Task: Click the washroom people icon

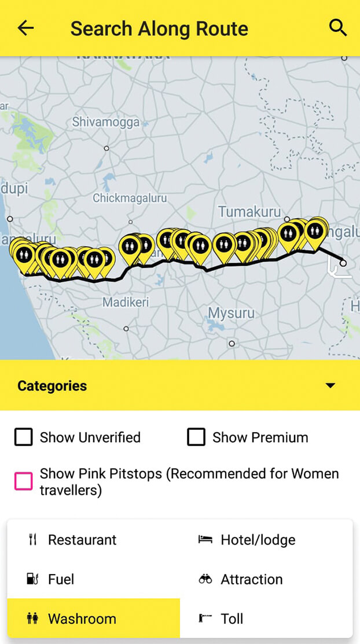Action: (33, 618)
